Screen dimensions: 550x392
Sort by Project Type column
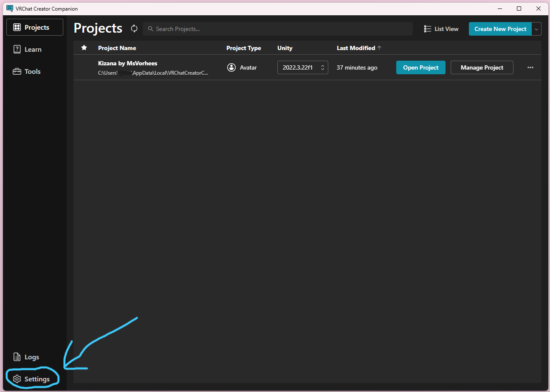tap(243, 48)
